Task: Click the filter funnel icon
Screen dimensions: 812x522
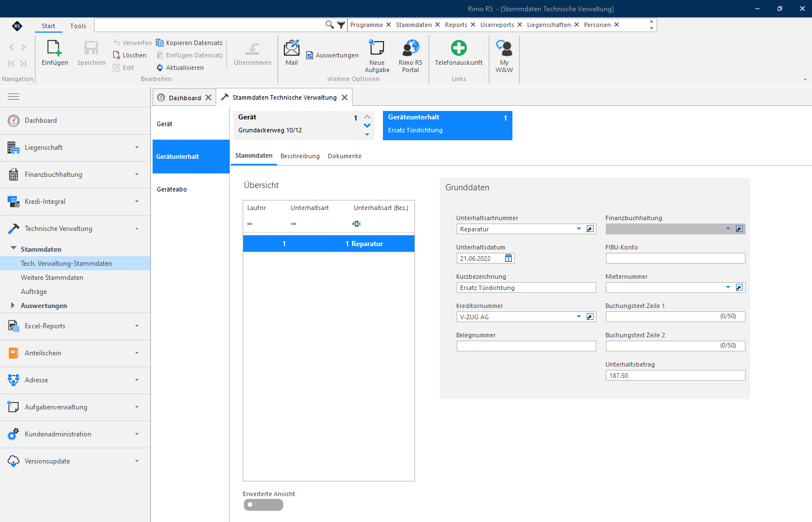Action: coord(341,25)
